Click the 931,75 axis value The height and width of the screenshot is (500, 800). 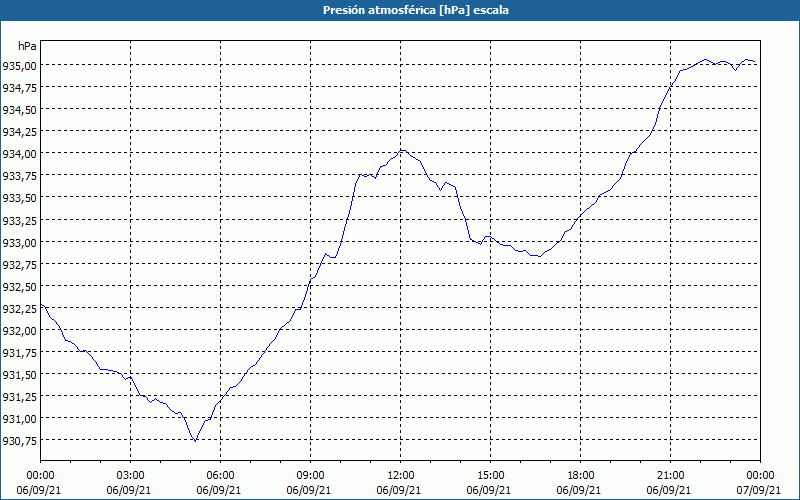click(19, 353)
